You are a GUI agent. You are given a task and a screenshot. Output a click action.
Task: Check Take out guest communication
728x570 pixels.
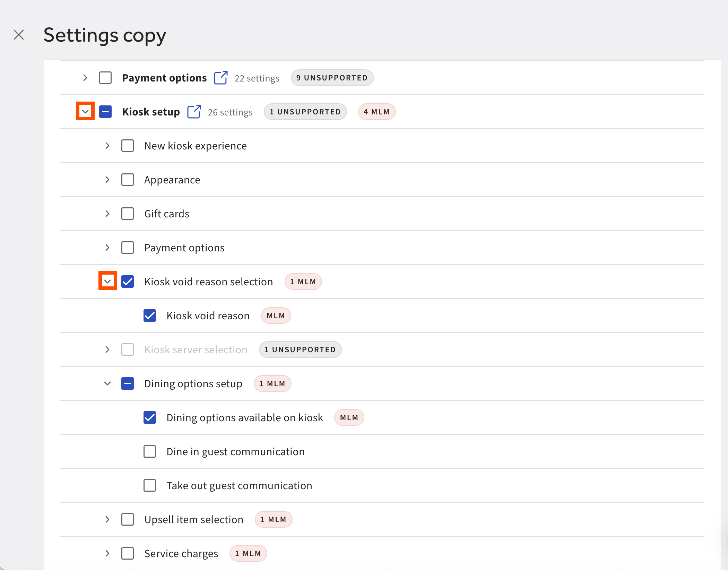click(x=150, y=485)
